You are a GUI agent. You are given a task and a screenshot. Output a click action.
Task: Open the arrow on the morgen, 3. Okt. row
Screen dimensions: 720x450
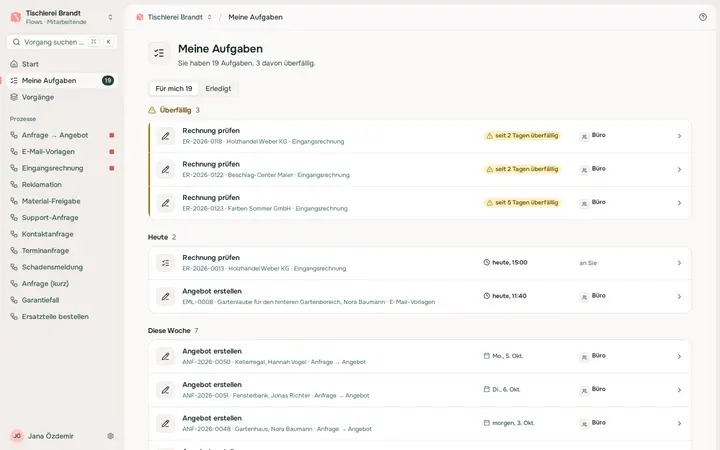[x=679, y=423]
